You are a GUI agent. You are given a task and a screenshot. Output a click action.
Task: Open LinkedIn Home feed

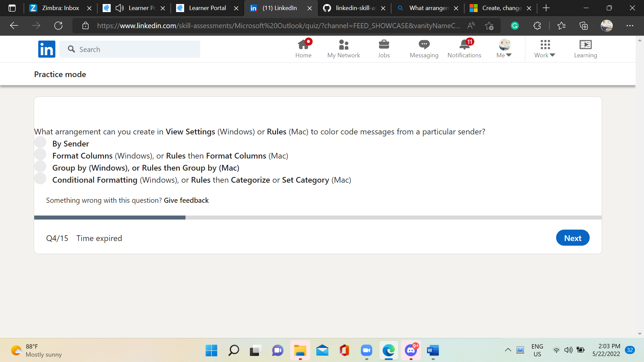[x=303, y=49]
